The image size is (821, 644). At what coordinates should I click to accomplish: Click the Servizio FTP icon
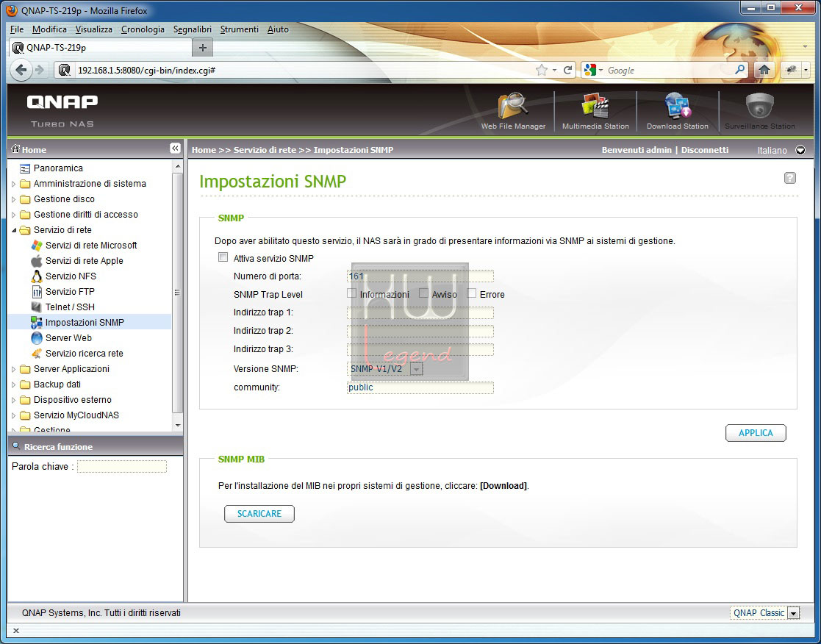37,292
